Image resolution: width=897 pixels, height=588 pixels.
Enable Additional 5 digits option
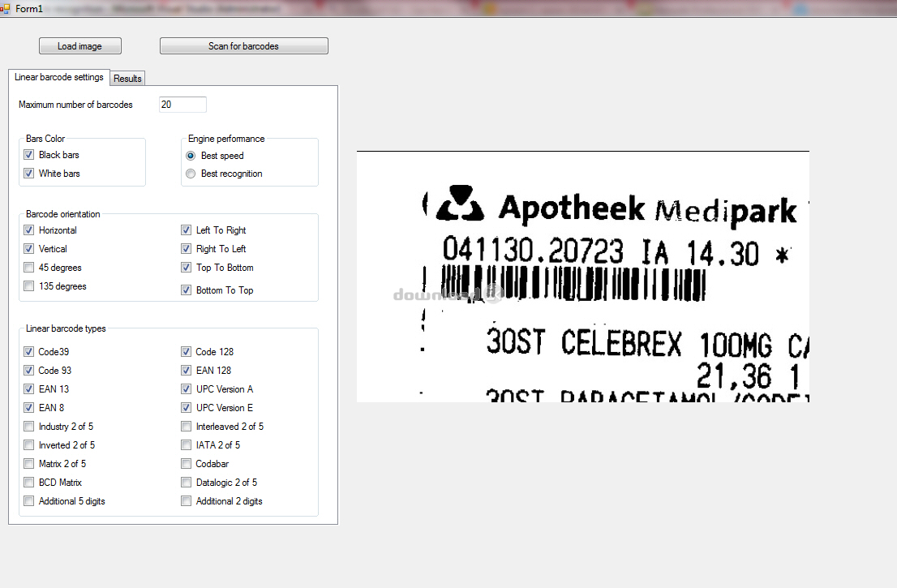click(x=29, y=501)
